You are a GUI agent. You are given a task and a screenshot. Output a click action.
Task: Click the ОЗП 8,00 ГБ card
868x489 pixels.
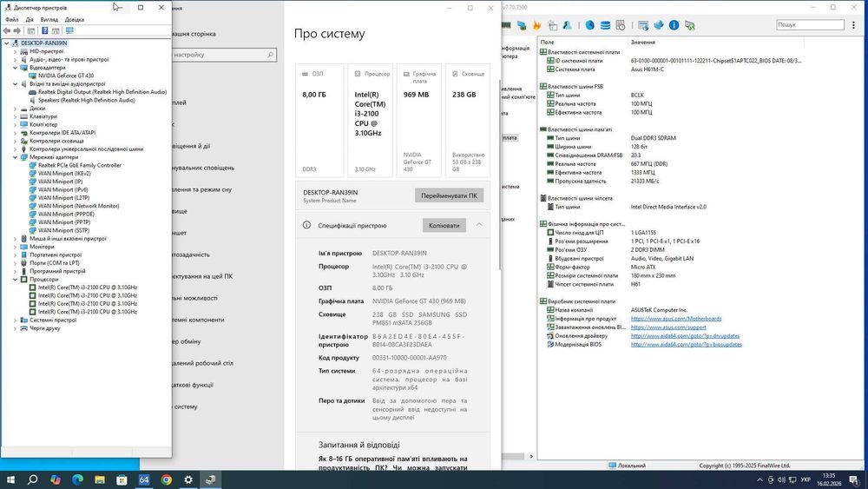point(319,121)
